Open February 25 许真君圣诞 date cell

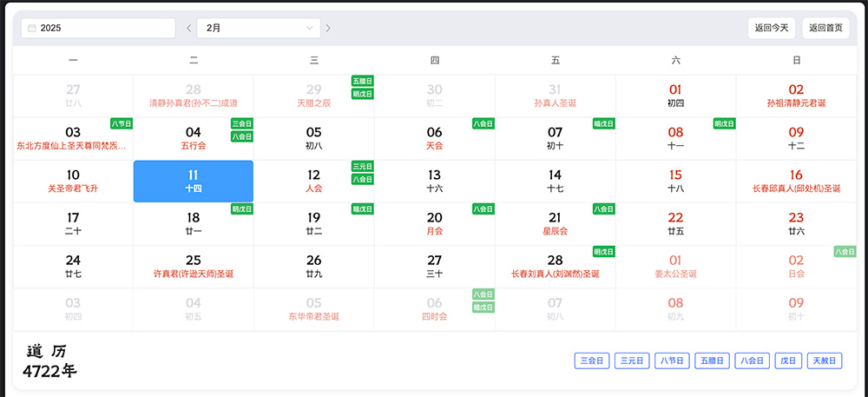point(194,266)
